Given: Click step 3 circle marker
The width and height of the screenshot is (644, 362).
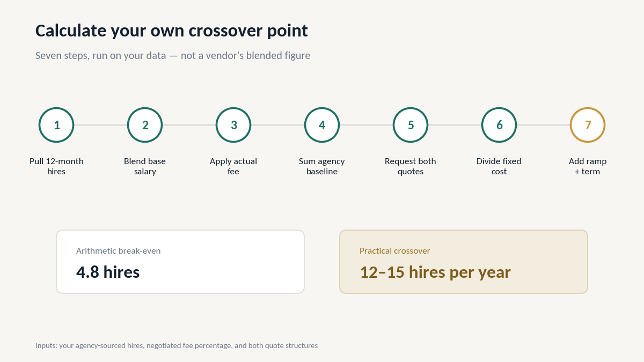Looking at the screenshot, I should (233, 125).
